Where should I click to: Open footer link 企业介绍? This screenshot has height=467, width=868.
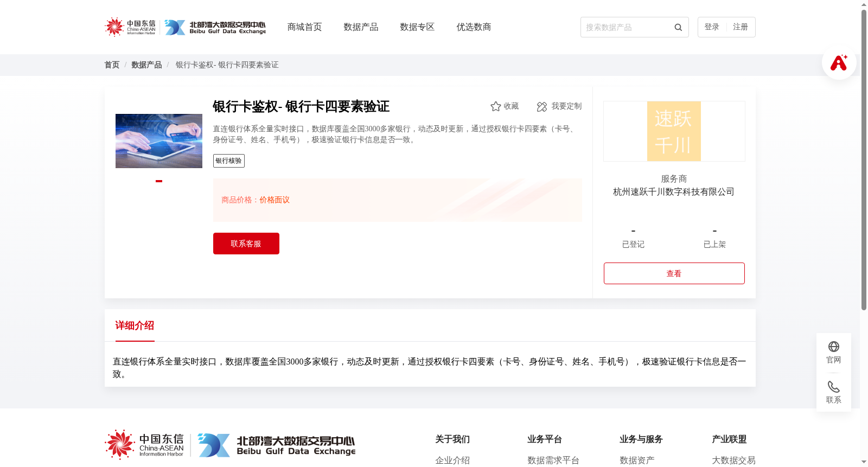coord(452,460)
